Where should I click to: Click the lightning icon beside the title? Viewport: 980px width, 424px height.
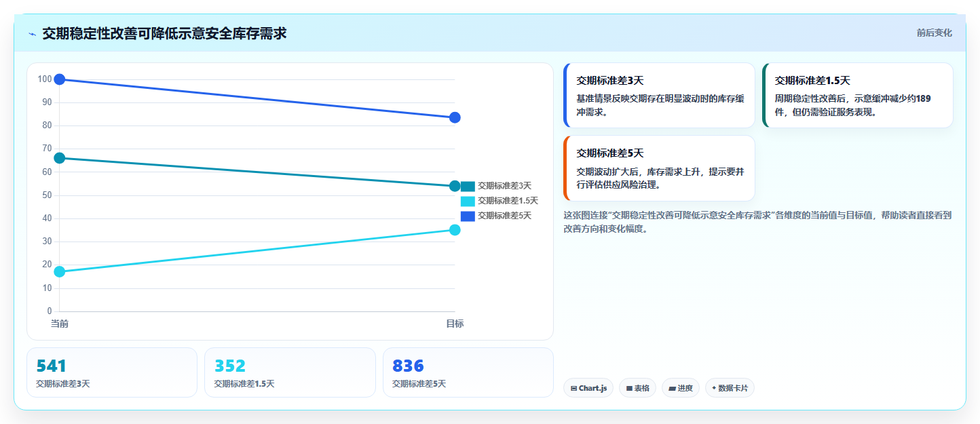click(32, 34)
